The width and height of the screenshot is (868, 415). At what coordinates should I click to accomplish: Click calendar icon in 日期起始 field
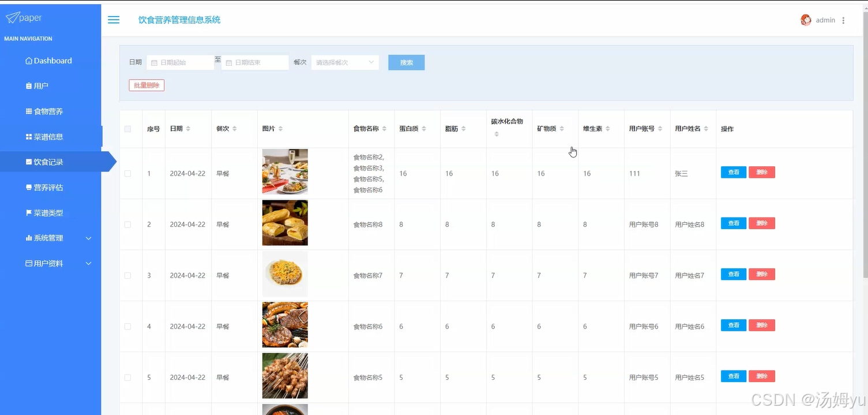pyautogui.click(x=154, y=62)
